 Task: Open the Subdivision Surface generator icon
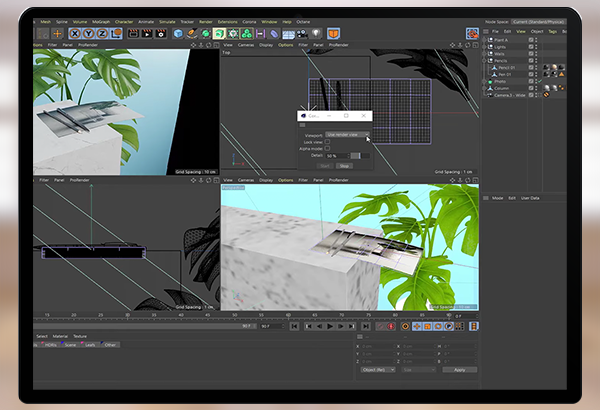click(205, 34)
